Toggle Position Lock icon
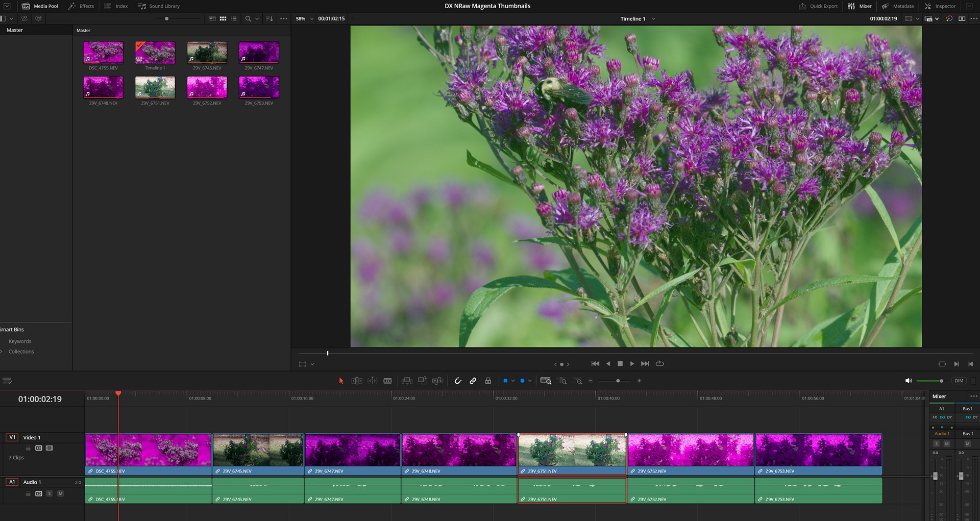This screenshot has height=521, width=980. (x=488, y=381)
